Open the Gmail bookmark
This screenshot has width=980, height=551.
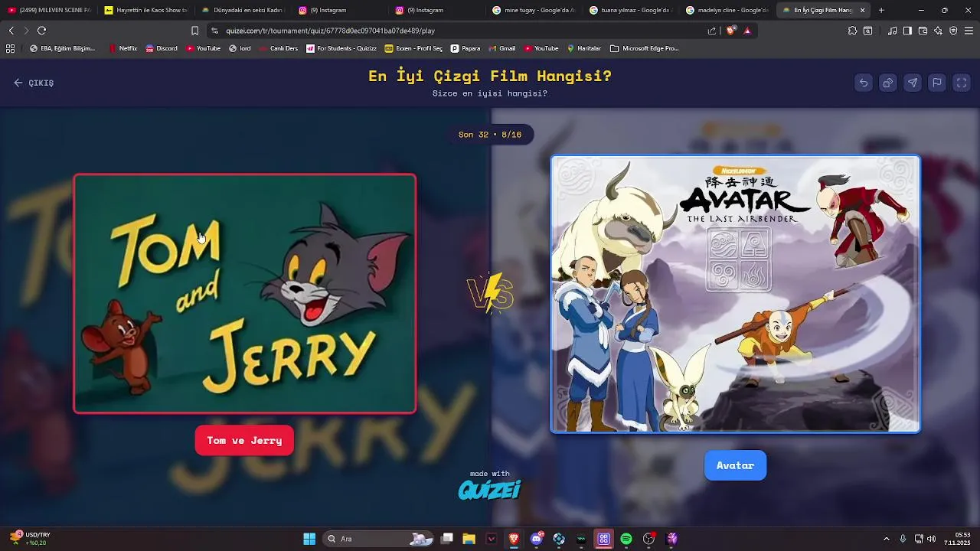[501, 48]
